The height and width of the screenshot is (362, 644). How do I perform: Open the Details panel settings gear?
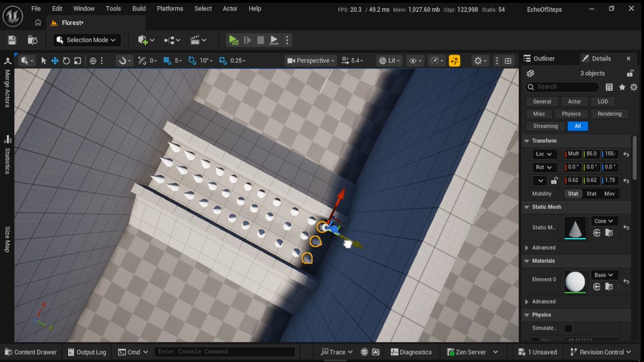(x=634, y=87)
